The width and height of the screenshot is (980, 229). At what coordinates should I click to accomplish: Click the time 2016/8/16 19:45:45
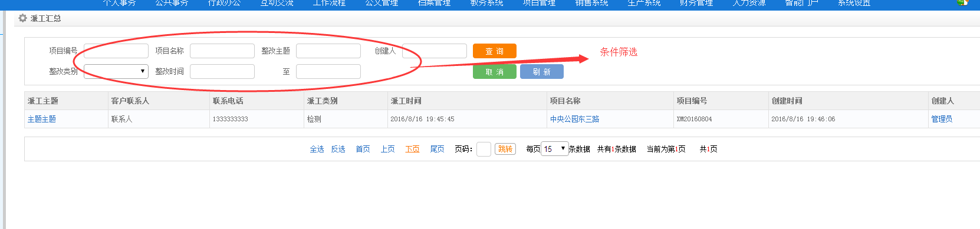tap(422, 119)
